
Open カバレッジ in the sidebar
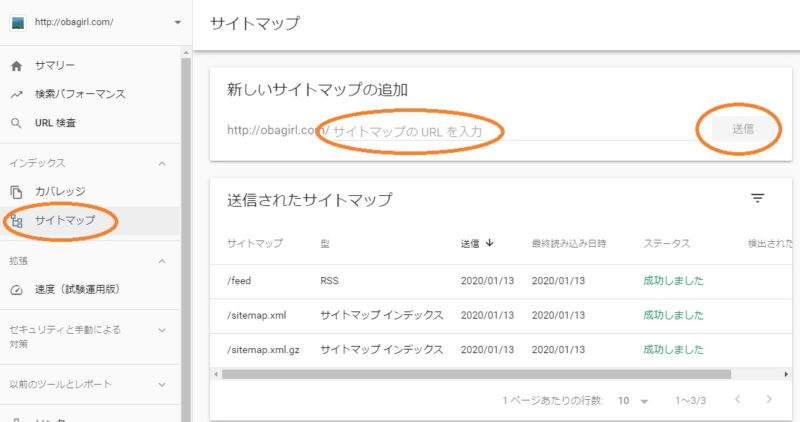click(x=90, y=192)
